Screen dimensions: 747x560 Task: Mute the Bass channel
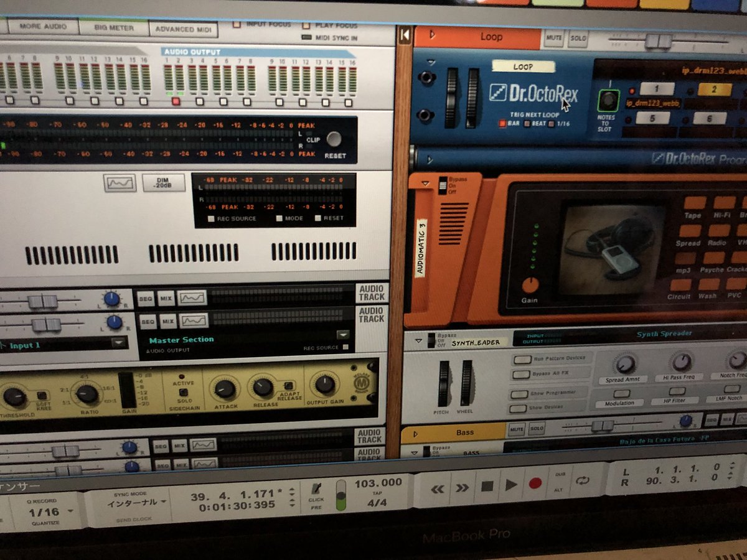pyautogui.click(x=517, y=429)
